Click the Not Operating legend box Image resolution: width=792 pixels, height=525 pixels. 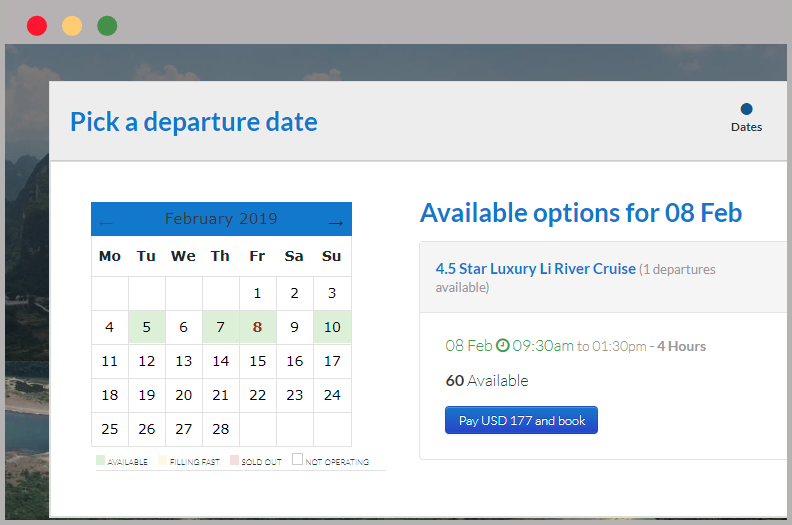click(297, 460)
